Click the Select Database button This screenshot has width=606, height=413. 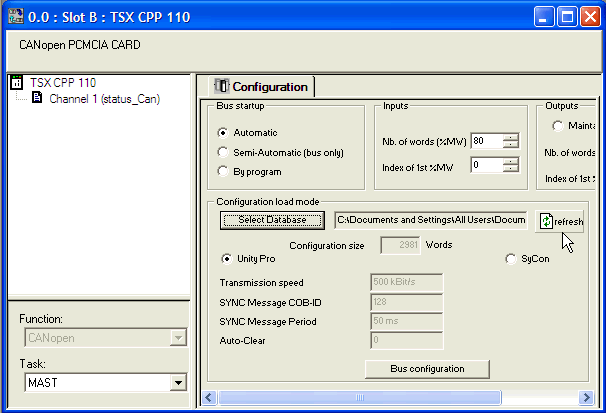272,220
